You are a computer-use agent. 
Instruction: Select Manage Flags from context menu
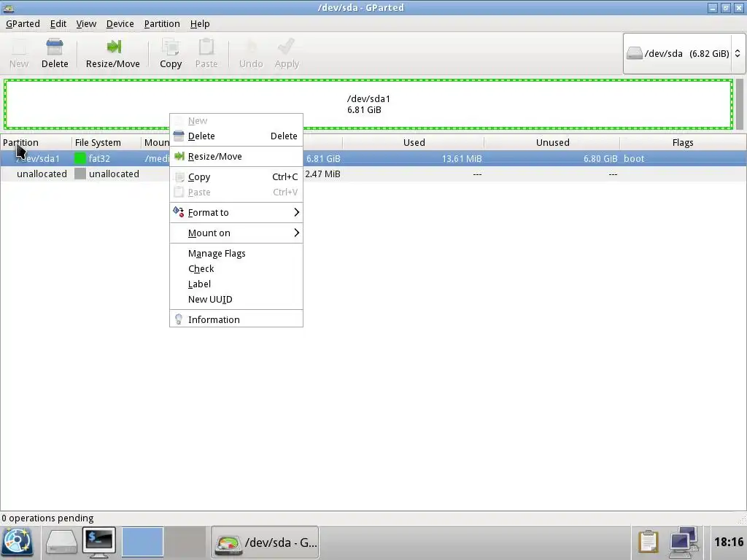tap(236, 254)
